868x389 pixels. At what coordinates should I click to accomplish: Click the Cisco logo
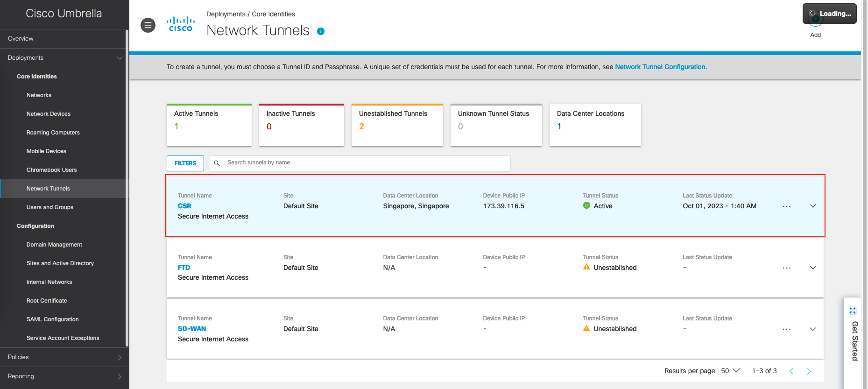coord(181,24)
